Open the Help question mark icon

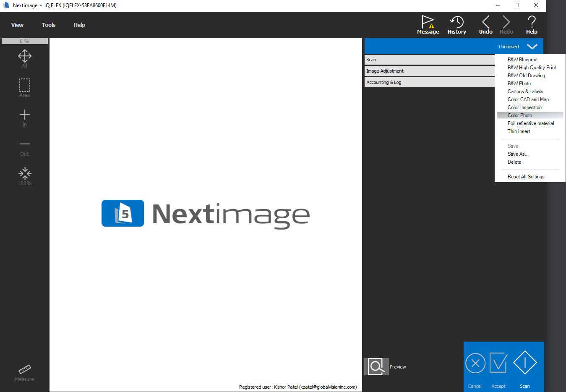(531, 25)
